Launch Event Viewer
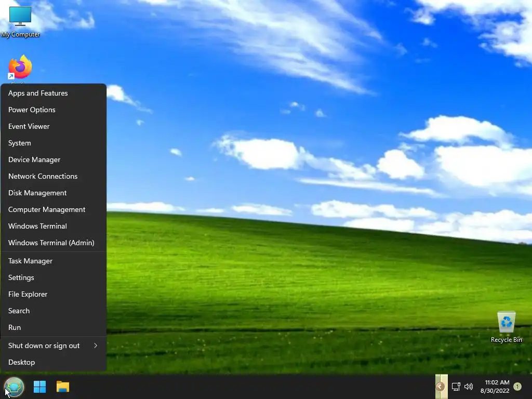Screen dimensions: 532x399 (54, 126)
